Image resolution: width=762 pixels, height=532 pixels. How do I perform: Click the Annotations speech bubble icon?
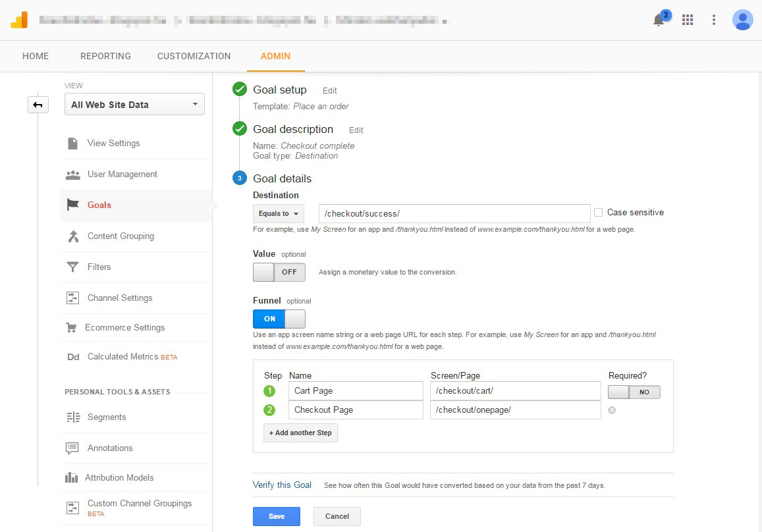click(x=72, y=448)
